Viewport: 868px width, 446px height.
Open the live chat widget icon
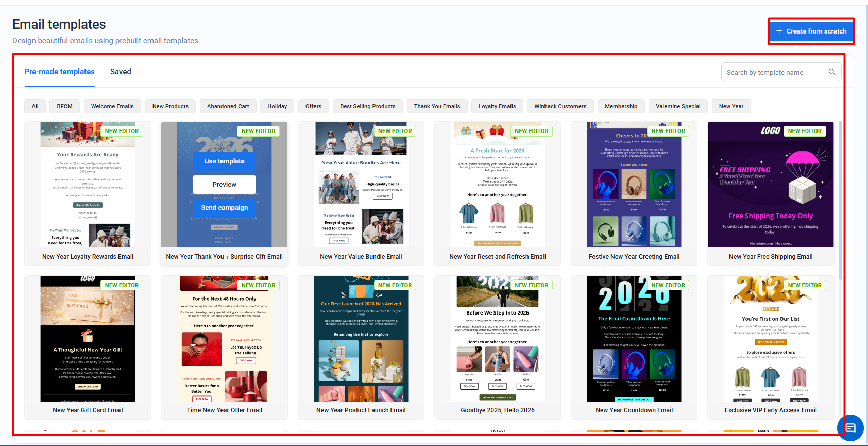850,427
